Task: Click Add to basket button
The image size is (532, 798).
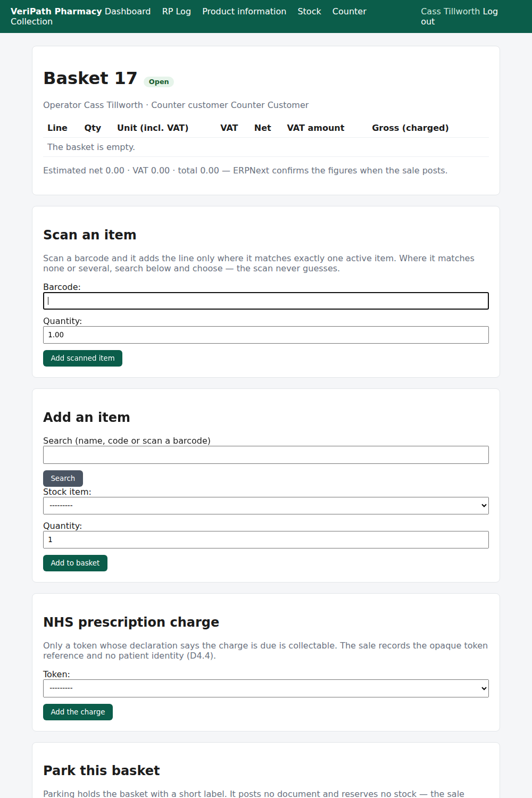Action: tap(75, 563)
